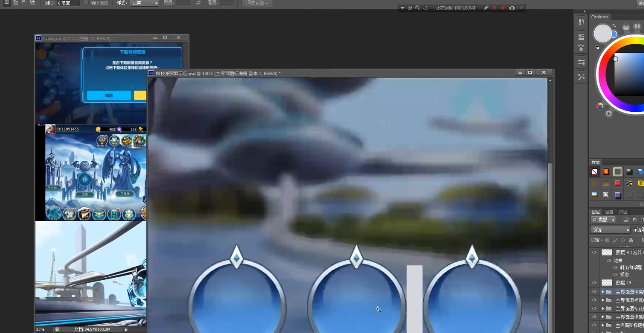Viewport: 644px width, 333px height.
Task: Toggle visibility of 效果 effects
Action: [609, 261]
